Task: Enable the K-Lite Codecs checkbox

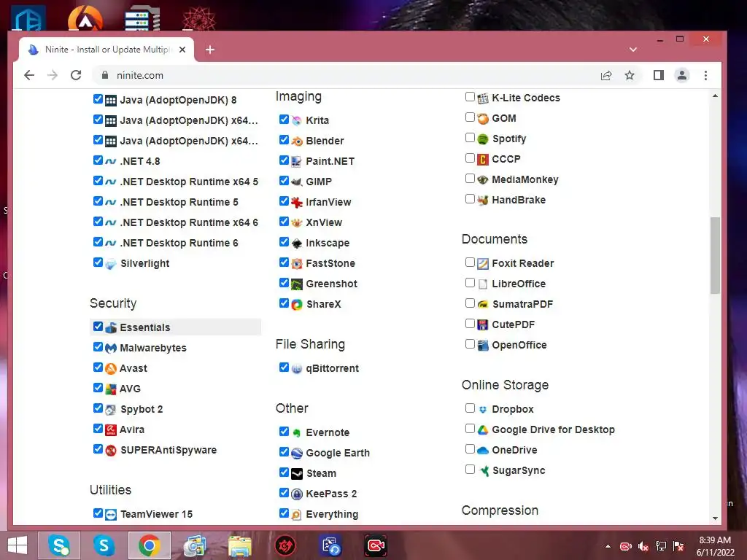Action: click(470, 97)
